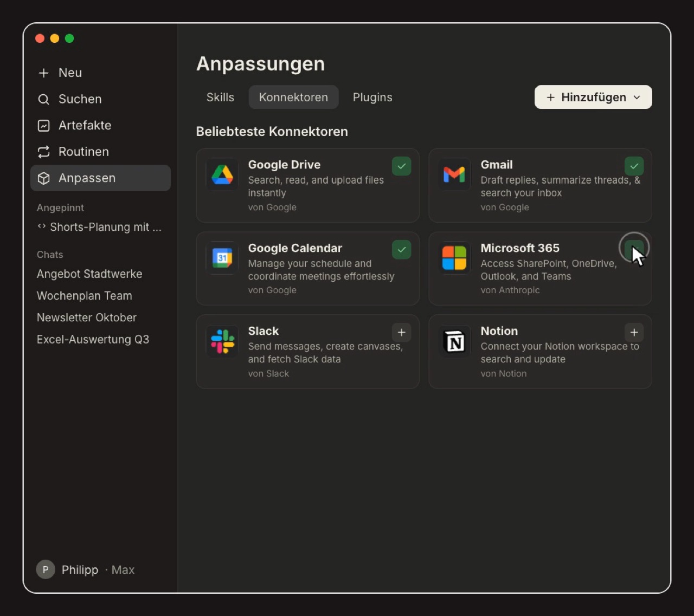Click the 'von Slack' label
Screen dimensions: 694x616
click(x=268, y=374)
